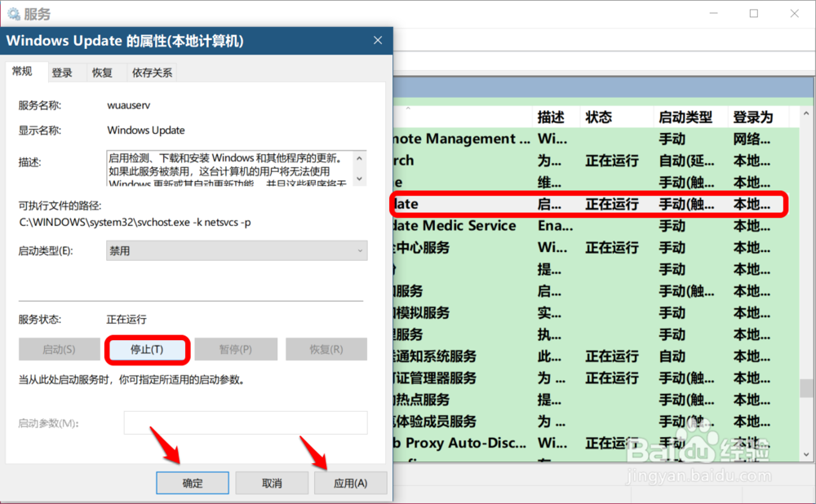Sort by the 启动类型 column header
Image resolution: width=816 pixels, height=504 pixels.
coord(690,117)
